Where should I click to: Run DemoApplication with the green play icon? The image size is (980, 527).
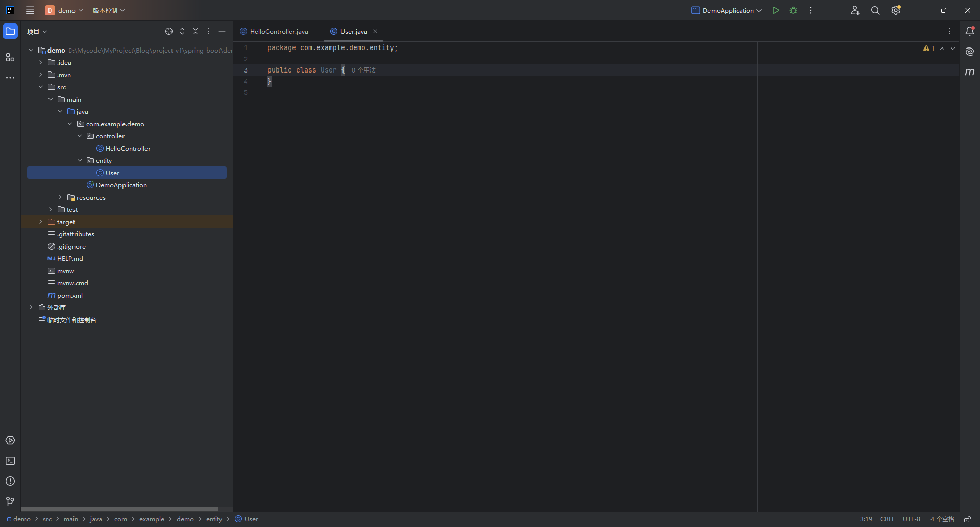(775, 10)
